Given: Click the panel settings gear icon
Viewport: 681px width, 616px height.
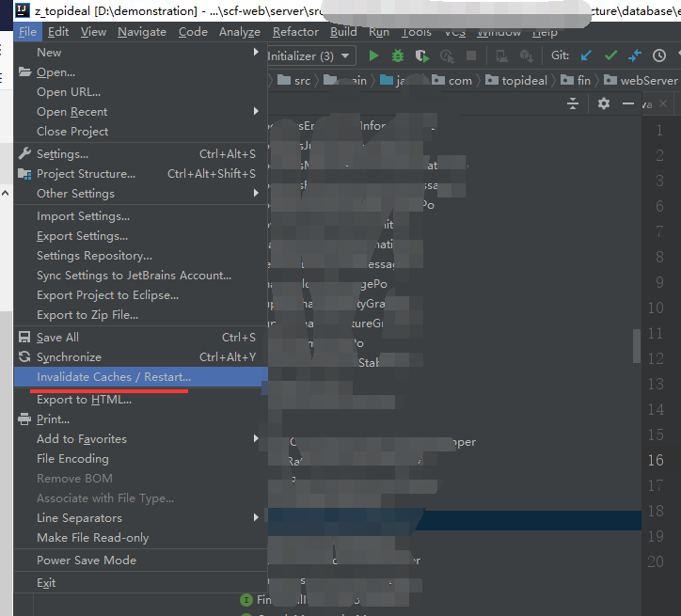Looking at the screenshot, I should tap(604, 103).
